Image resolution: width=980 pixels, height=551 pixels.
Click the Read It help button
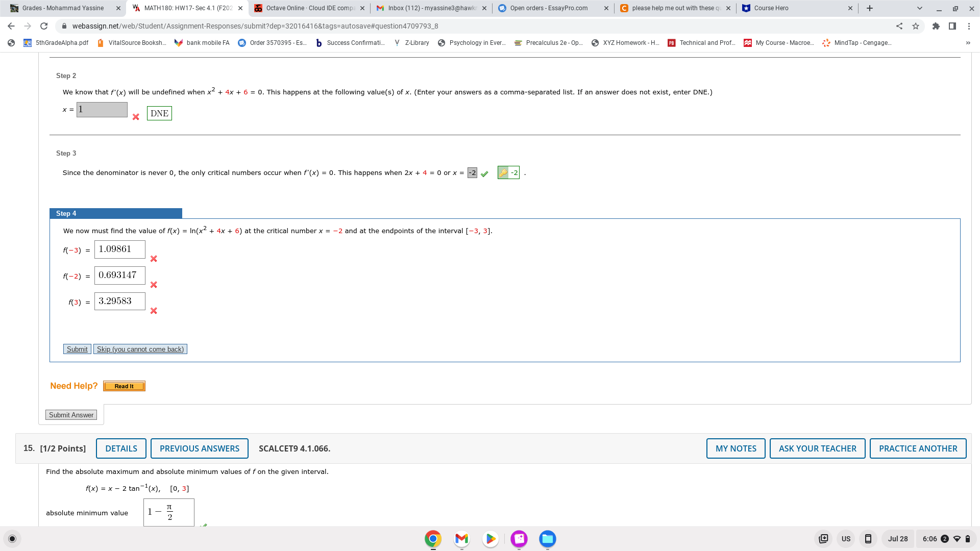pos(124,386)
